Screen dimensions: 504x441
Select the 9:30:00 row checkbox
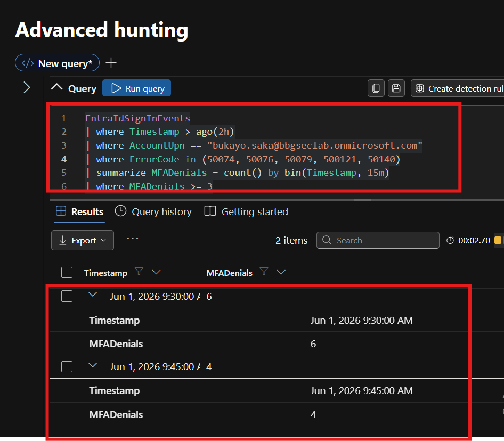pyautogui.click(x=67, y=296)
